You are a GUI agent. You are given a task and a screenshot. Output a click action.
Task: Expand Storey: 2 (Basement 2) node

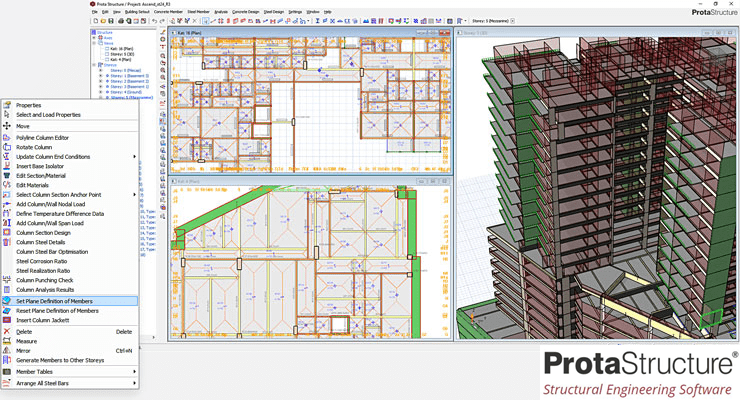(101, 81)
